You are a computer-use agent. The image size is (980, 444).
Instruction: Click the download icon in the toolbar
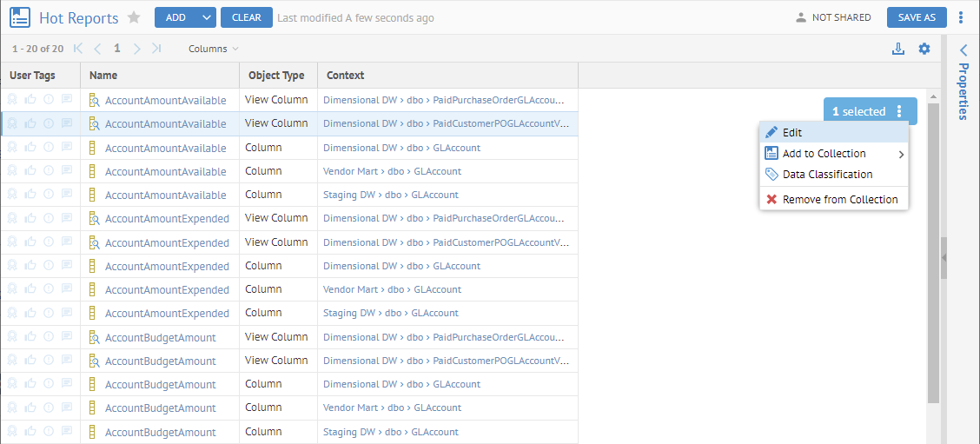[898, 49]
